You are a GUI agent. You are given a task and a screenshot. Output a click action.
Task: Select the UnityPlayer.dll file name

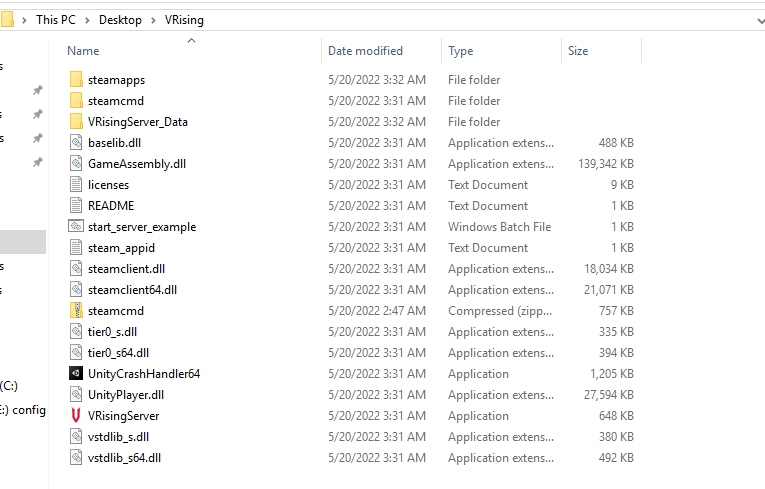point(126,394)
